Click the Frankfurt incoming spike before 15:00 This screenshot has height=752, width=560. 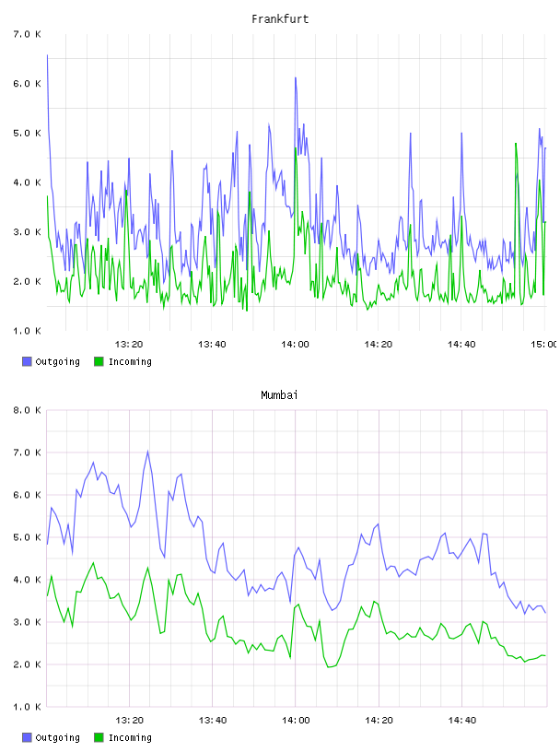pos(516,144)
